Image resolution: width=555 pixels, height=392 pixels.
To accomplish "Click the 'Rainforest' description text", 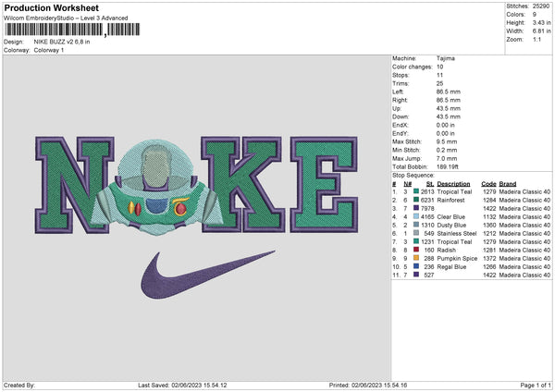I will (x=451, y=200).
